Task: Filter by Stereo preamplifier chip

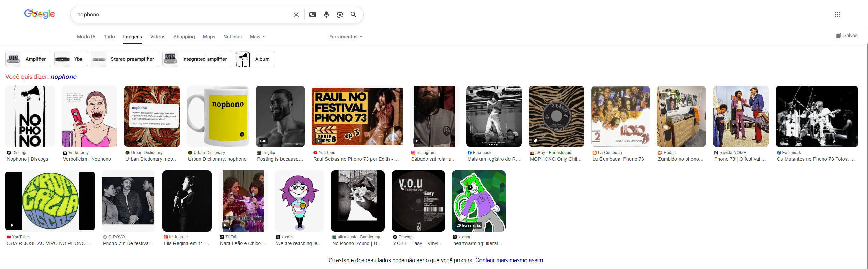Action: (x=125, y=59)
